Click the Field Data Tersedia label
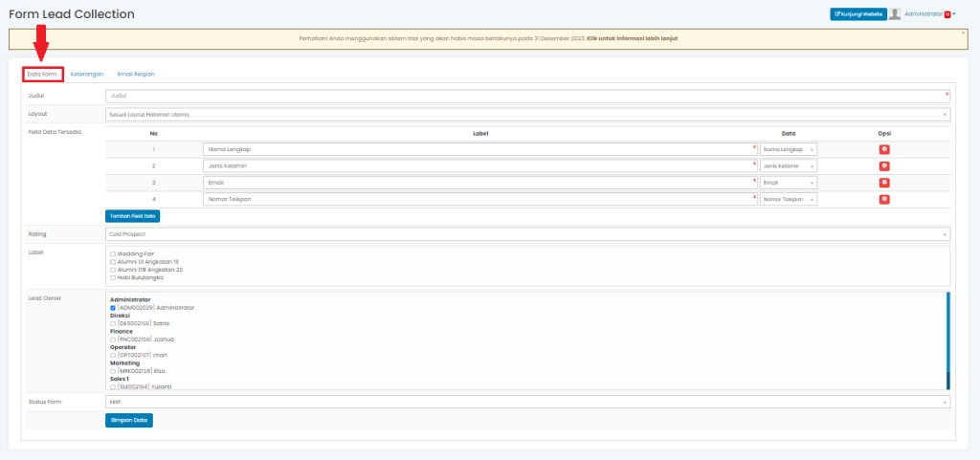980x460 pixels. 55,132
